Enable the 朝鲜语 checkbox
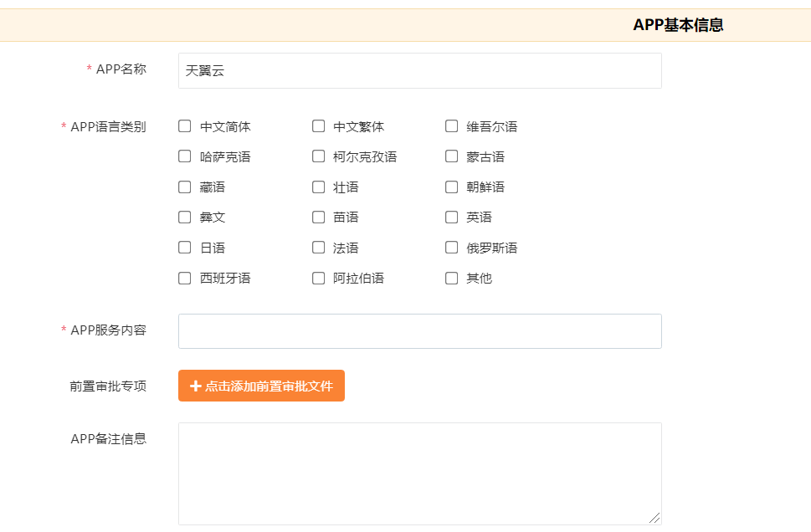The width and height of the screenshot is (811, 532). (x=452, y=187)
